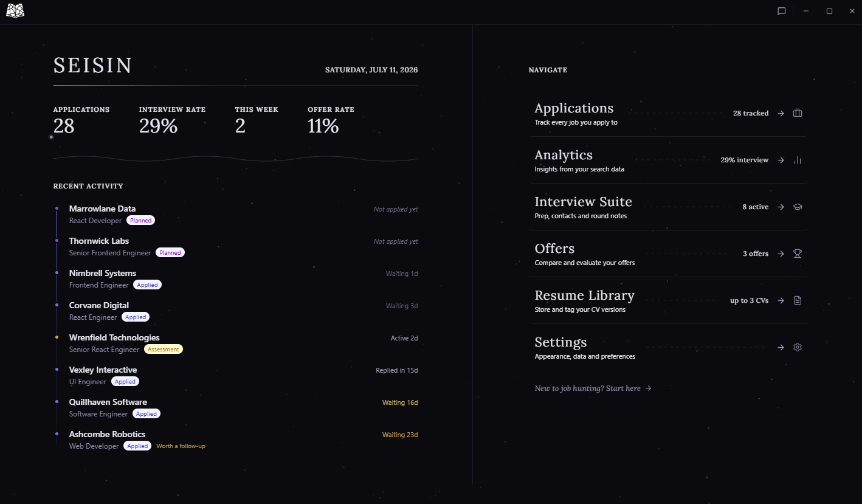Minimize the Seisin window
Screen dimensions: 862x504
click(x=805, y=11)
